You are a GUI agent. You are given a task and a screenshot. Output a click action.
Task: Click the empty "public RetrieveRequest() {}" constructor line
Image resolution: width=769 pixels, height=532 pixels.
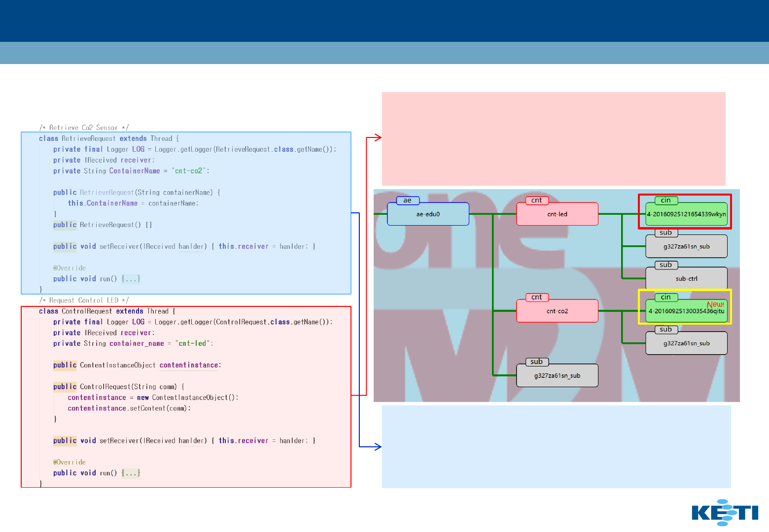(103, 225)
